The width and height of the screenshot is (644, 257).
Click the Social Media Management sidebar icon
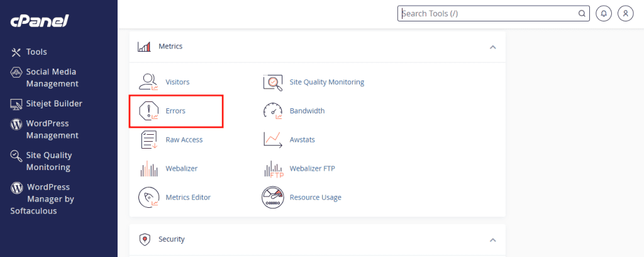point(16,72)
